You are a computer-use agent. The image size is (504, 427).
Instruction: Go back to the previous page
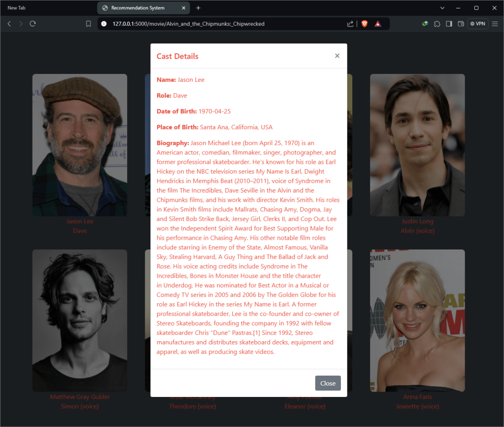tap(9, 24)
